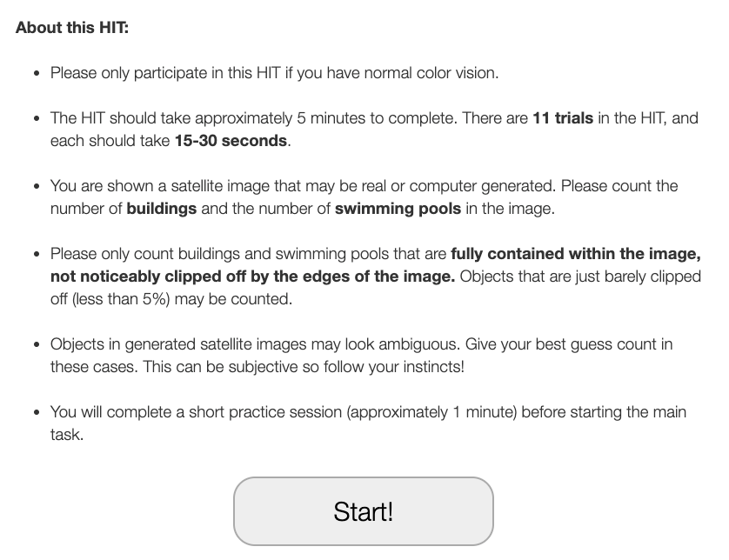This screenshot has height=560, width=729.
Task: Click the bold "11 trials" text
Action: 562,117
